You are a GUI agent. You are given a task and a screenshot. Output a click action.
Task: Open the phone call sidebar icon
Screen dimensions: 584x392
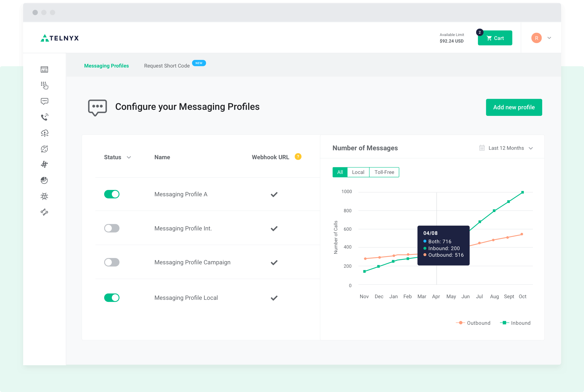coord(44,117)
